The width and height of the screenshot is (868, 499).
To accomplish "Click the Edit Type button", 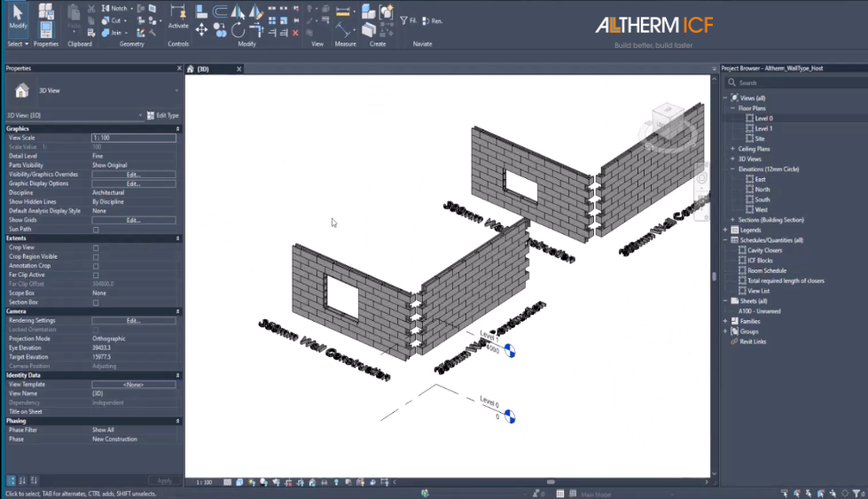I will point(163,115).
